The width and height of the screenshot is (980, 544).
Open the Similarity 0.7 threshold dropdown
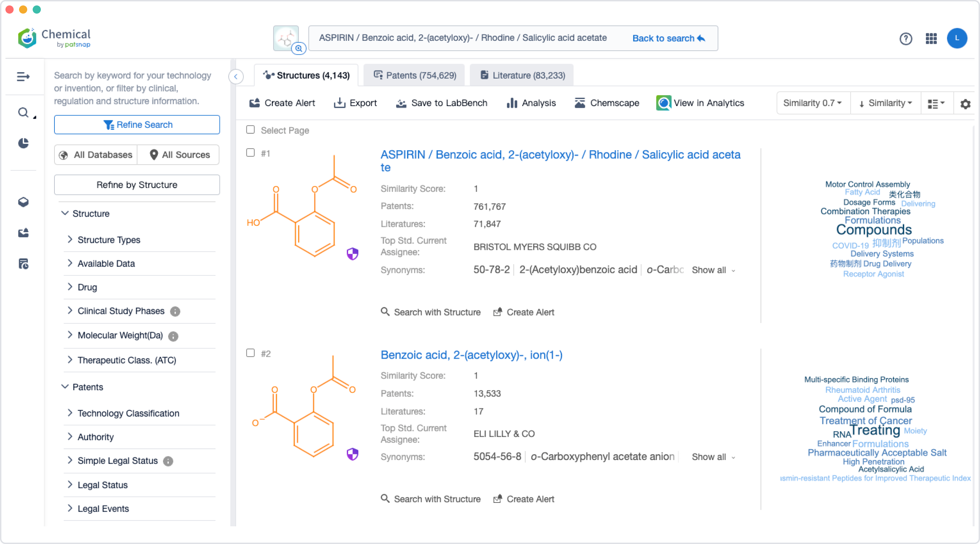(x=812, y=103)
